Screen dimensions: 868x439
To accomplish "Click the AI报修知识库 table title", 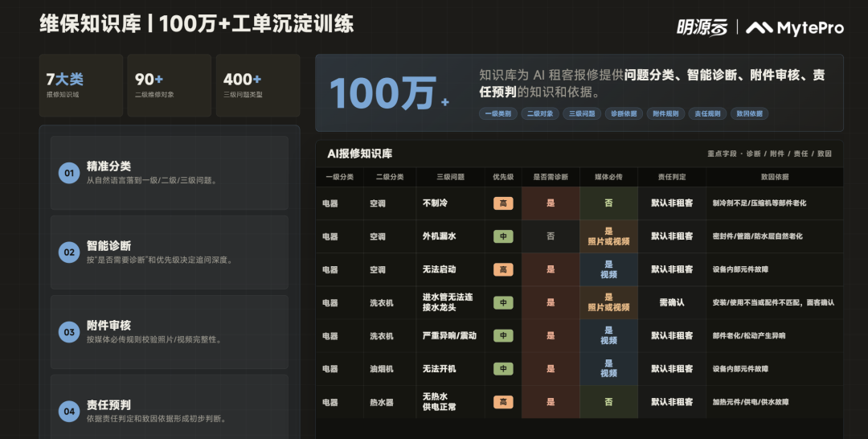I will click(360, 154).
